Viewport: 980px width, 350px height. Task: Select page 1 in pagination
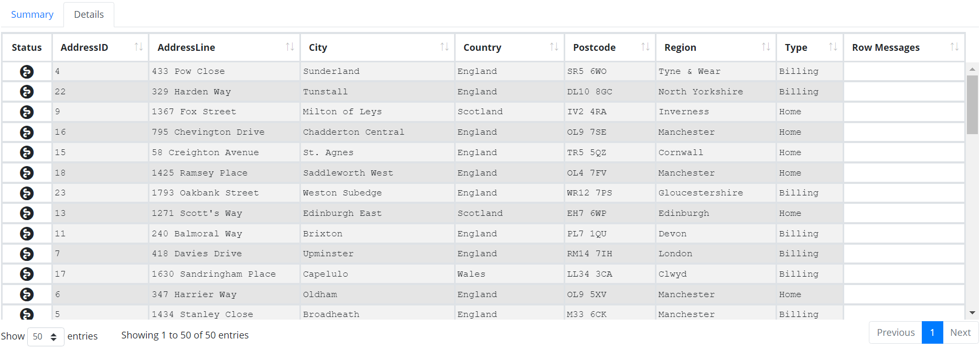point(932,333)
